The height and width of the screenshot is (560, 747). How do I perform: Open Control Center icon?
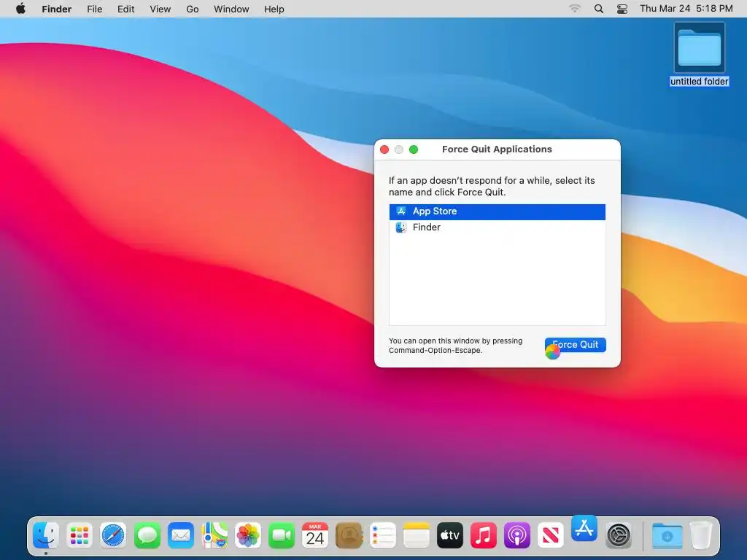coord(622,9)
